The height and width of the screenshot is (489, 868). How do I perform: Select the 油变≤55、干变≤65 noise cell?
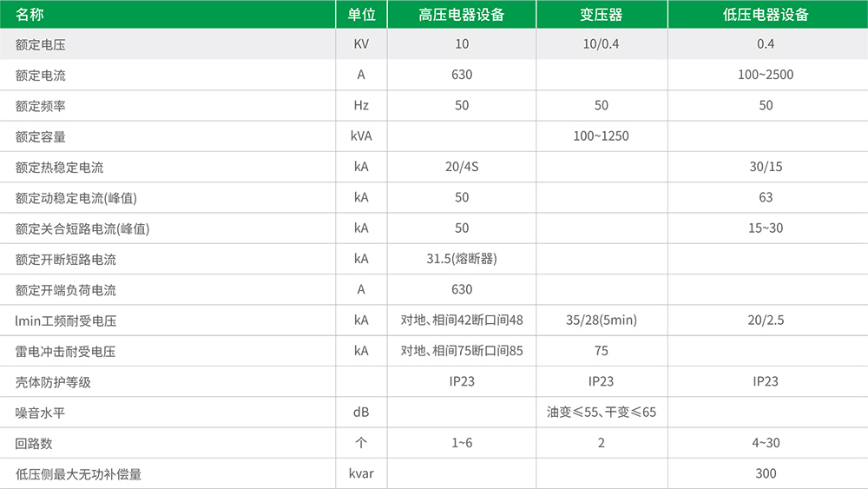pyautogui.click(x=601, y=413)
